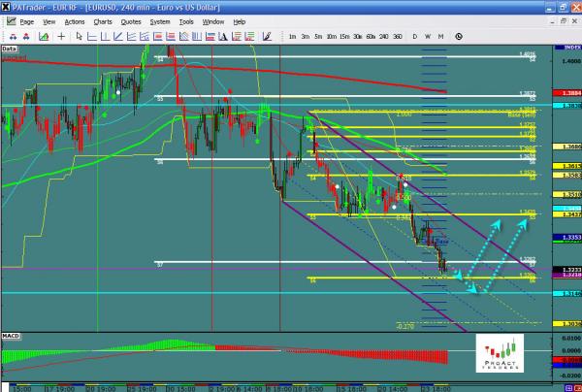The height and width of the screenshot is (392, 582).
Task: Open the Charts menu
Action: pos(102,20)
